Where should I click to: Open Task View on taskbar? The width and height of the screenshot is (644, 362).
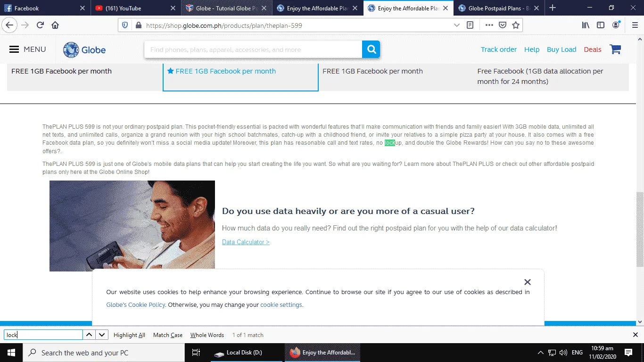[x=196, y=353]
